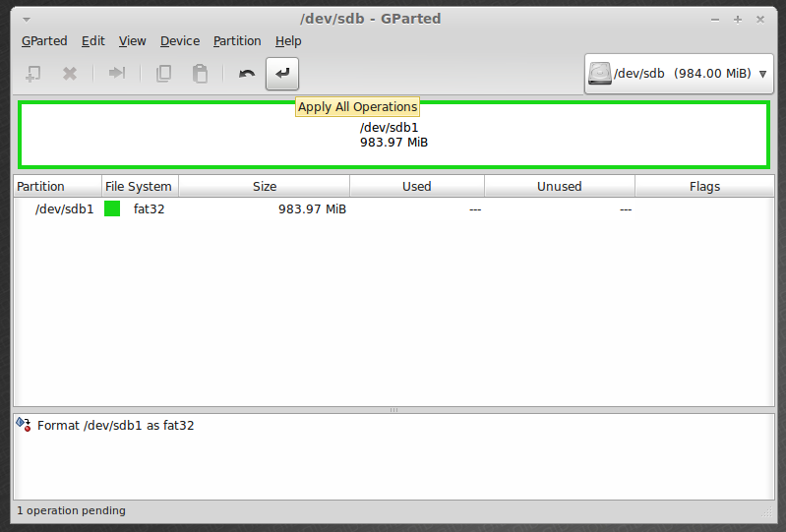The width and height of the screenshot is (786, 532).
Task: Click the Paste partition clipboard icon
Action: 200,74
